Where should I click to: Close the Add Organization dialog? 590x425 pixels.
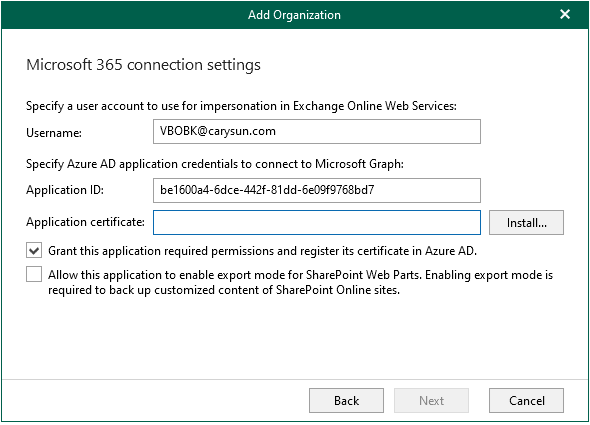(564, 14)
